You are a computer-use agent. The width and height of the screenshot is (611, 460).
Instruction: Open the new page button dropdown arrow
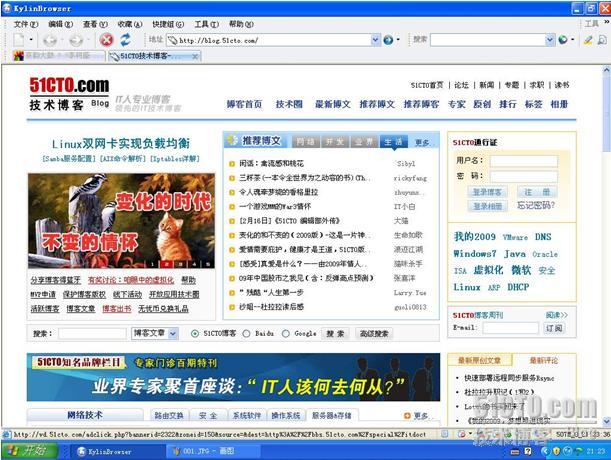[31, 40]
